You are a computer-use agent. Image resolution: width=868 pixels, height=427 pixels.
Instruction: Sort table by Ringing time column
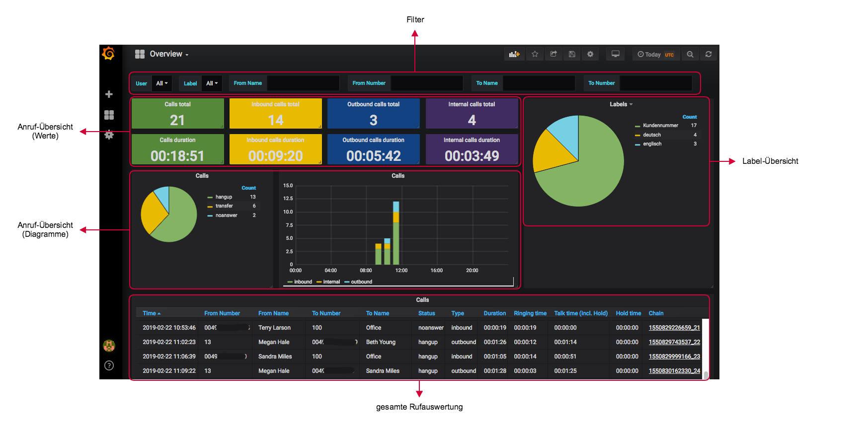tap(530, 313)
